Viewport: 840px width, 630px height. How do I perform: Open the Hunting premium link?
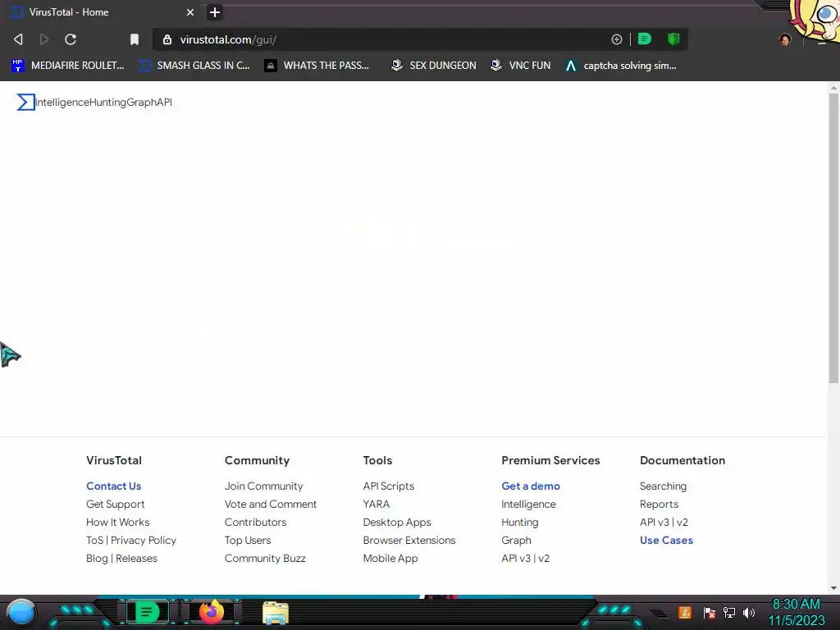[519, 522]
